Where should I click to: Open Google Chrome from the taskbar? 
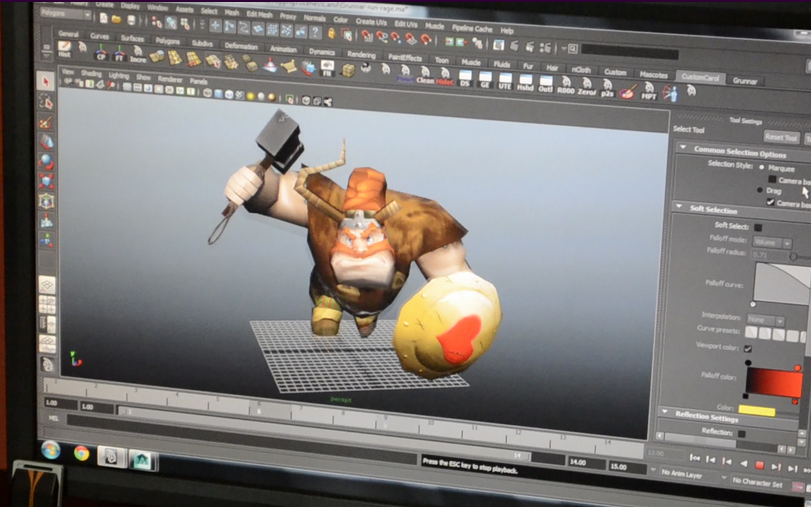(81, 453)
